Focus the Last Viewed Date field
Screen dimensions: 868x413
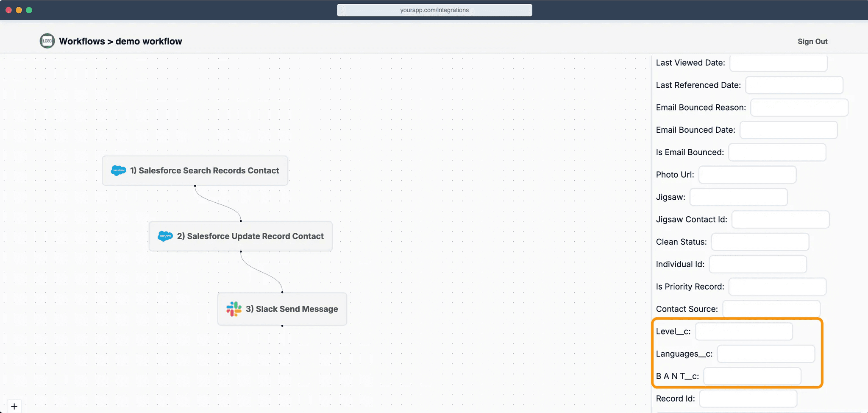778,63
